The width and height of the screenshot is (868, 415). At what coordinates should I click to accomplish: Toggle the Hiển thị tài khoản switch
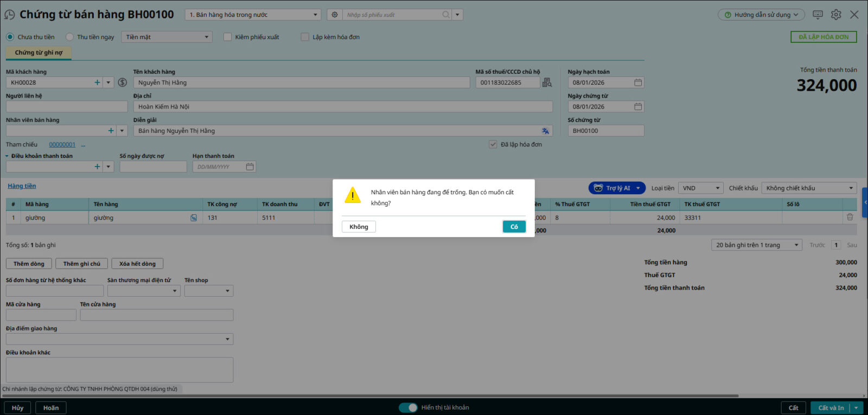tap(408, 407)
